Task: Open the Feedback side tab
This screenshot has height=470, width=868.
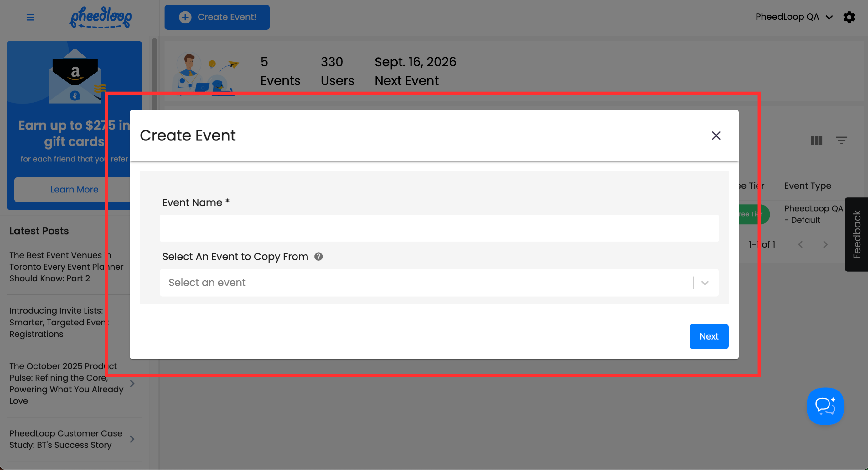Action: [x=856, y=234]
